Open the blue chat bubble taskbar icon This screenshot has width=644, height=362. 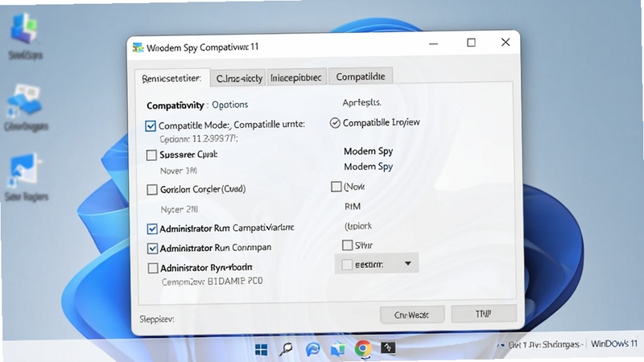[x=312, y=349]
